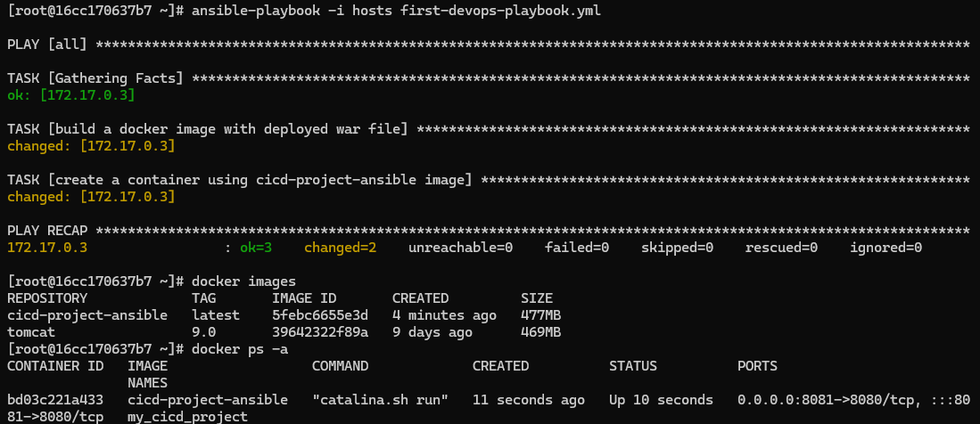The height and width of the screenshot is (424, 980).
Task: Click the PLAY [all] header line
Action: [x=46, y=44]
